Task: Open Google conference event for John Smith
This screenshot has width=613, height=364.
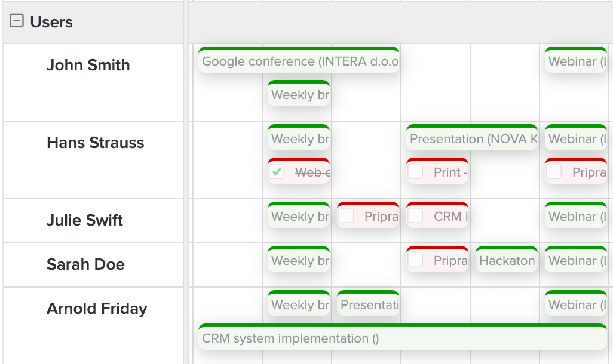Action: [x=299, y=60]
